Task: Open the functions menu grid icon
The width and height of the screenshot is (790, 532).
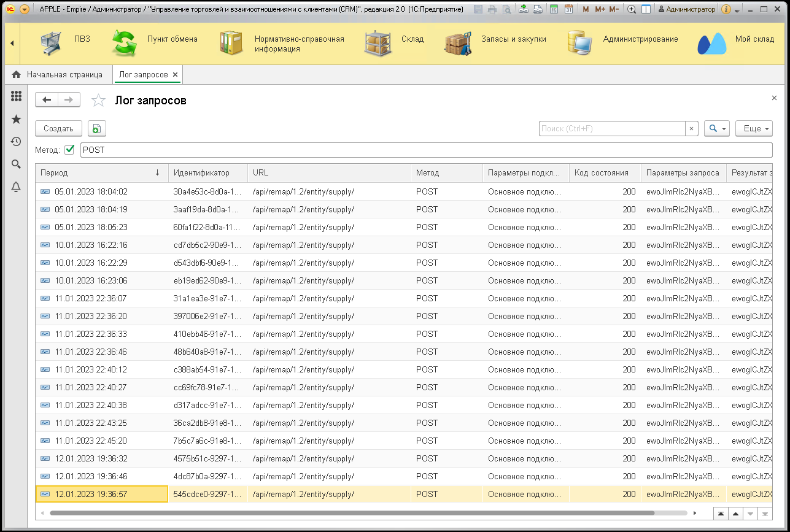Action: coord(17,96)
